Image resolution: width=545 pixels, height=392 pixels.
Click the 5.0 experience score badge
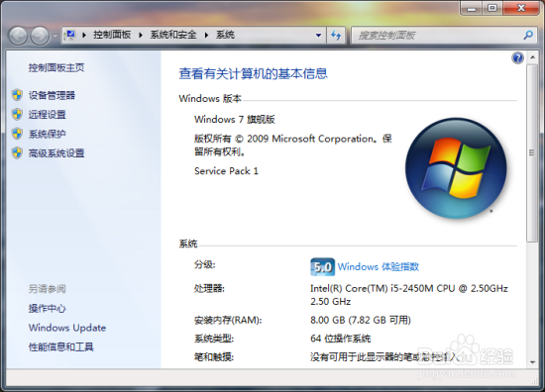[323, 267]
